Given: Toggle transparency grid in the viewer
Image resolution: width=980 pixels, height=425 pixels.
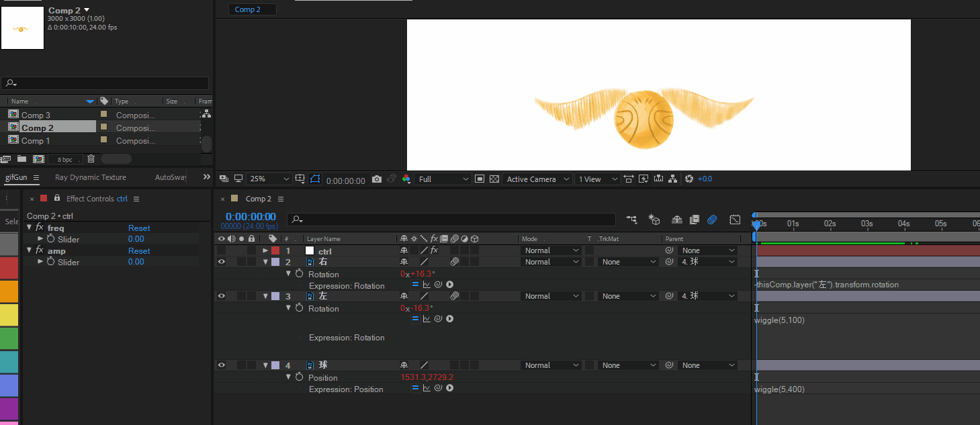Looking at the screenshot, I should click(x=494, y=179).
